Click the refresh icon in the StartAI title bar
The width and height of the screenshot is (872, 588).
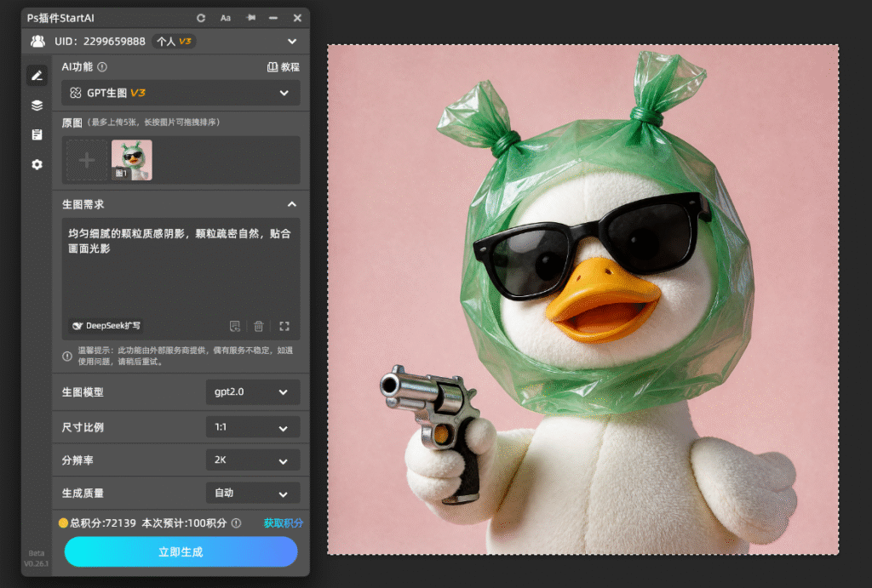201,18
